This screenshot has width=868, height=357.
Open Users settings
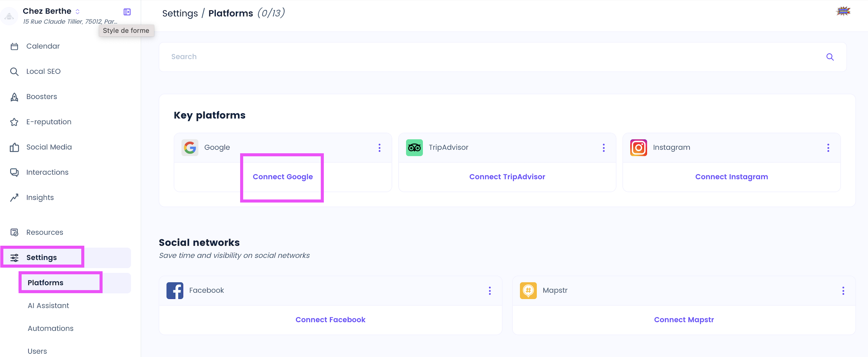click(x=37, y=351)
